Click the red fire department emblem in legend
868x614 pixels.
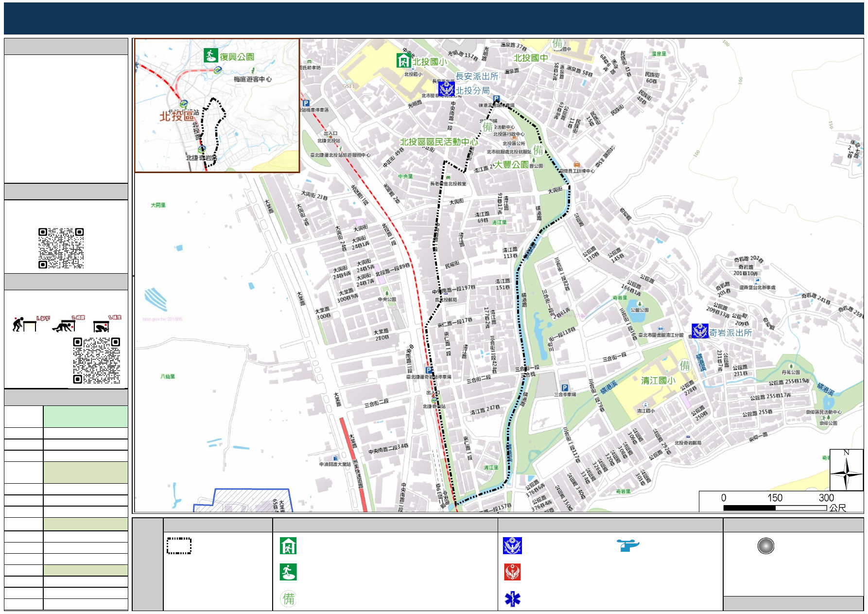pyautogui.click(x=512, y=572)
